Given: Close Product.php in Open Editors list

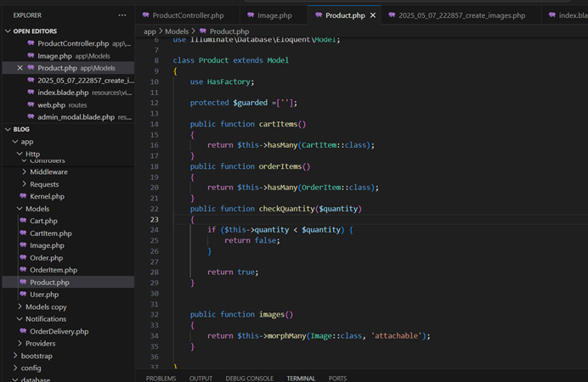Looking at the screenshot, I should (20, 68).
